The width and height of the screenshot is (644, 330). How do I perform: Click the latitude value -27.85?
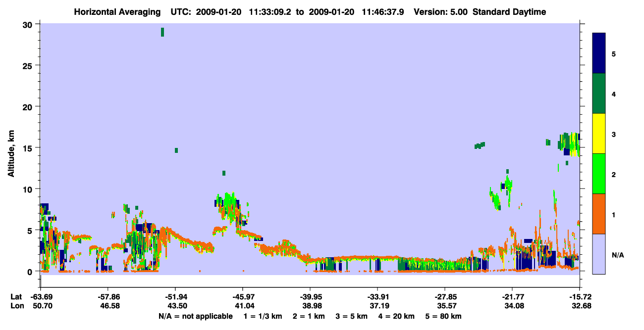tap(445, 297)
